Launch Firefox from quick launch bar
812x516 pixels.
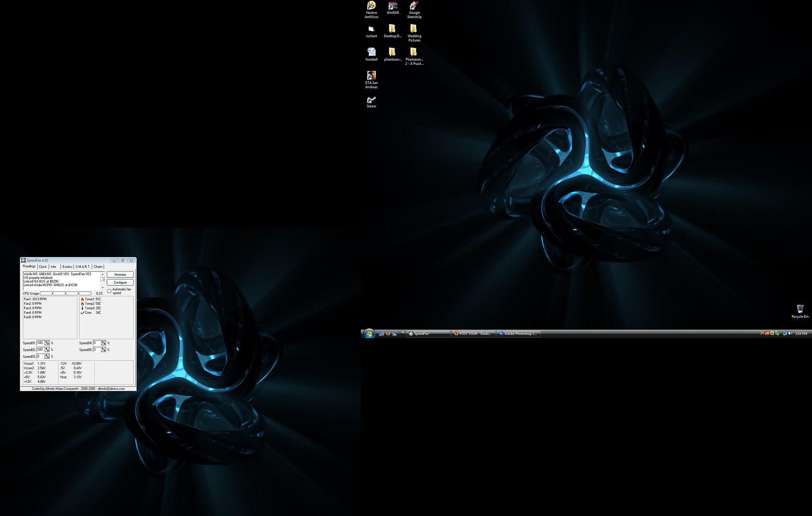pos(388,333)
